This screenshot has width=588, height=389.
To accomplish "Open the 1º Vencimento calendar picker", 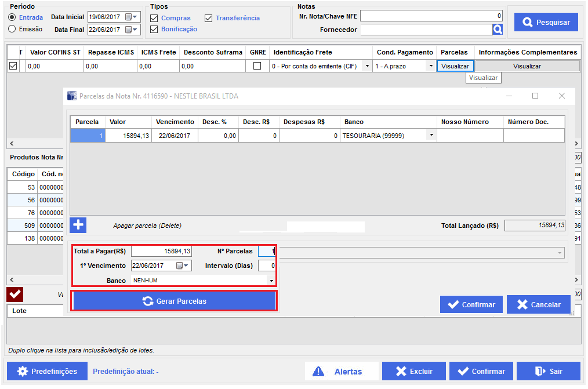I will tap(180, 266).
